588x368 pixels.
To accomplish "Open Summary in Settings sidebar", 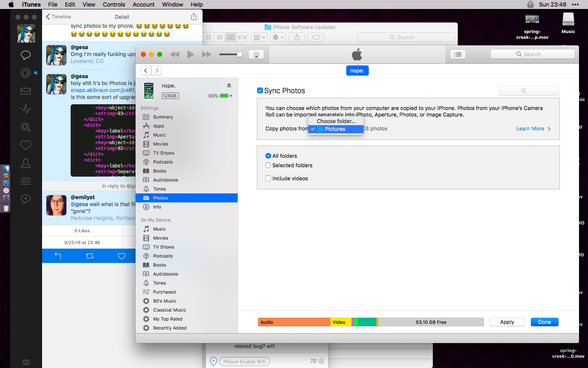I will point(163,117).
